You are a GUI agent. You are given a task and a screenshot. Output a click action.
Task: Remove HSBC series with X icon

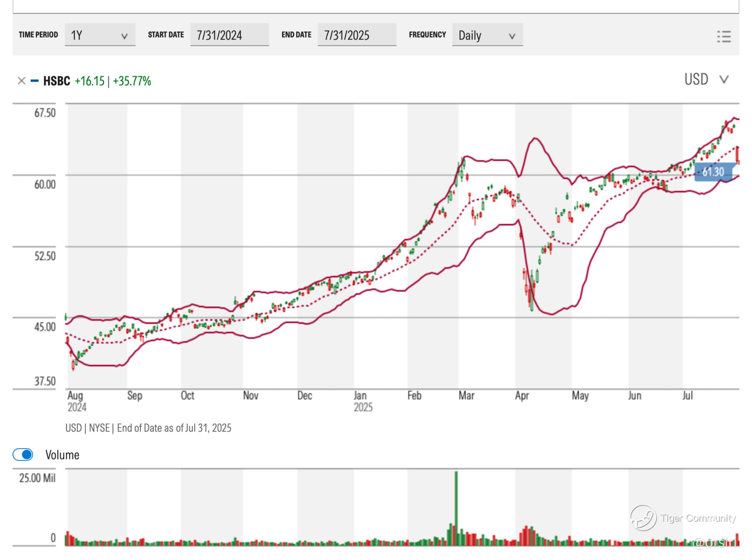pos(21,81)
